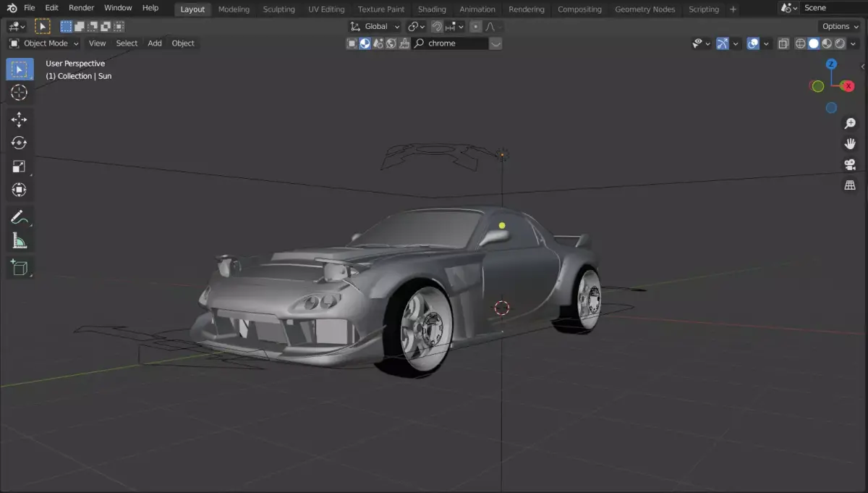868x493 pixels.
Task: Toggle viewport overlays visibility
Action: (x=753, y=43)
